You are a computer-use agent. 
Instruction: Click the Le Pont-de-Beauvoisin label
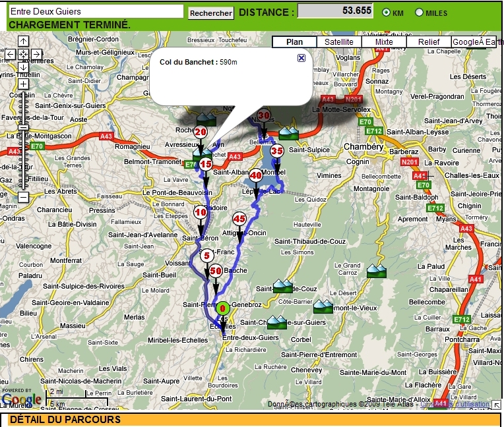click(177, 192)
